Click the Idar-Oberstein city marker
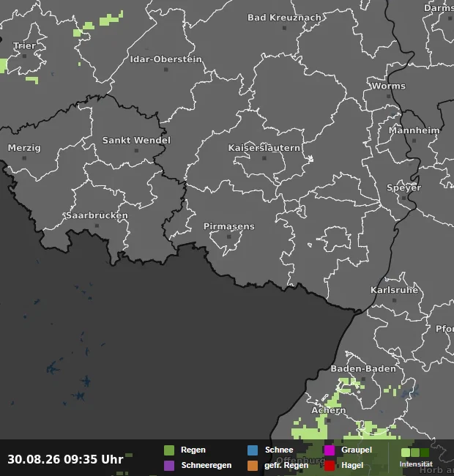 (x=165, y=70)
